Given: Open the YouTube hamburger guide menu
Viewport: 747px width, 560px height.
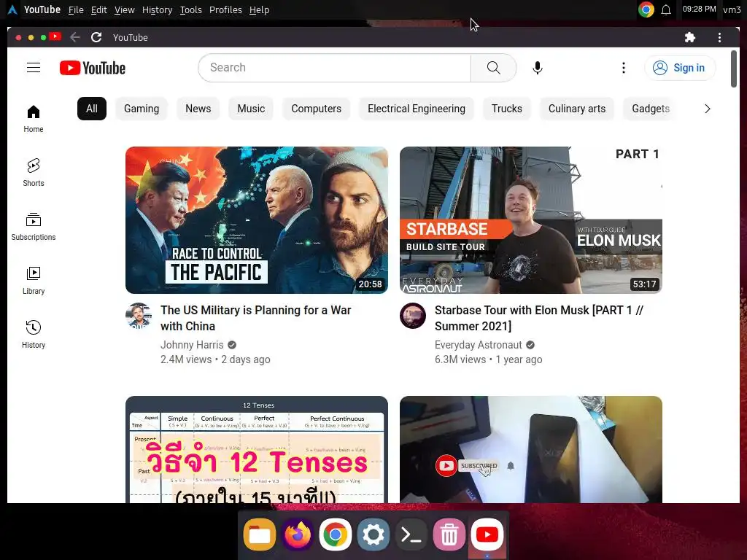Looking at the screenshot, I should click(x=34, y=68).
